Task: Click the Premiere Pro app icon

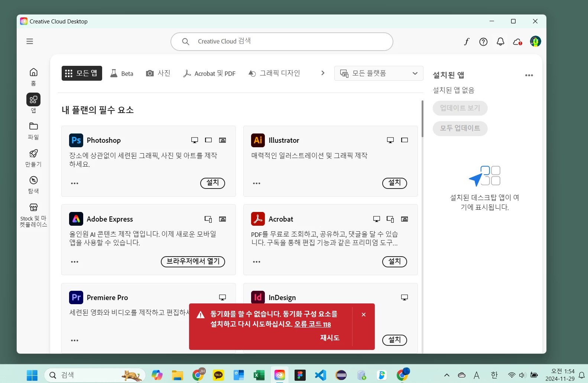Action: tap(76, 297)
